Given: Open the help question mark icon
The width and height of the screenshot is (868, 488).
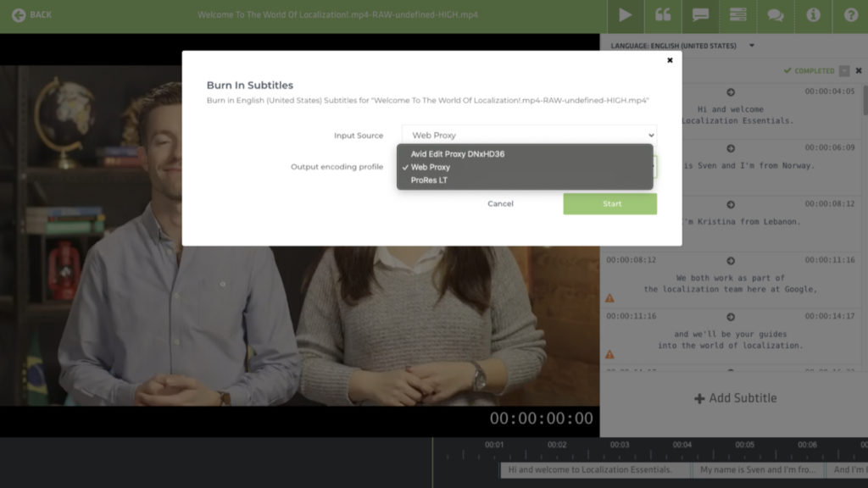Looking at the screenshot, I should point(850,15).
